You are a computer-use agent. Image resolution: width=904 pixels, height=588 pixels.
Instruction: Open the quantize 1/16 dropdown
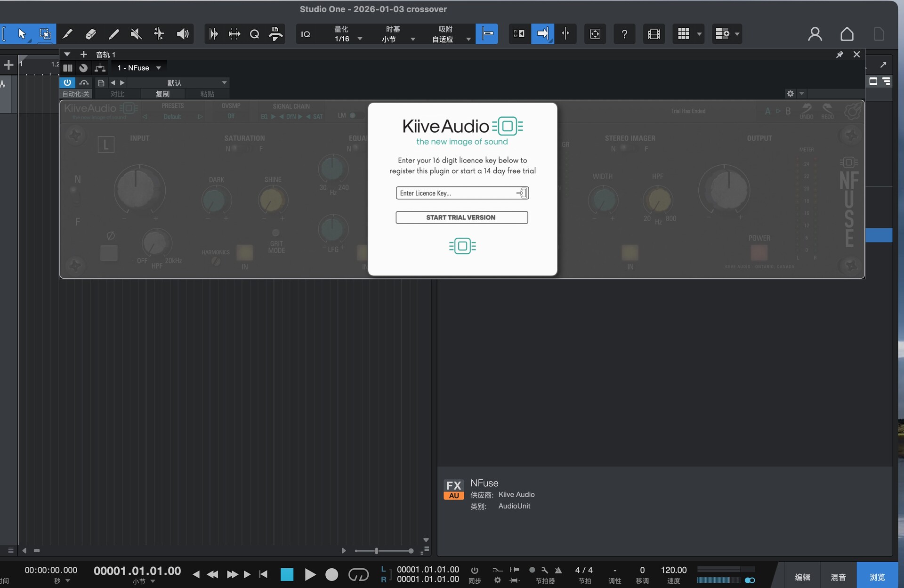[x=360, y=39]
